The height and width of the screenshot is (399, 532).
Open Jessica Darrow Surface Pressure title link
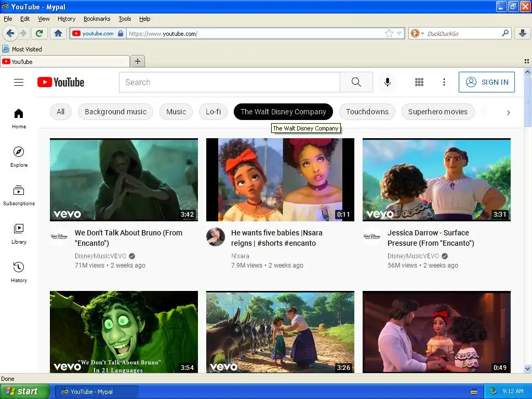click(431, 238)
